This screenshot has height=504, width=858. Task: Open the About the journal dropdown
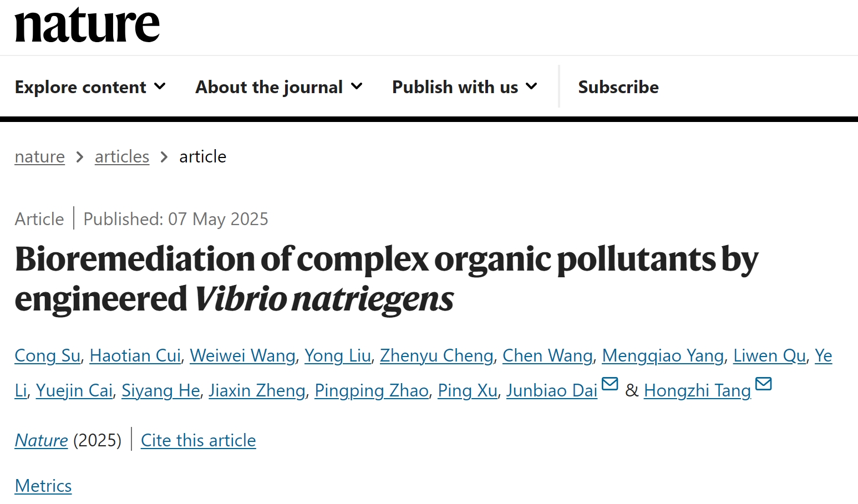click(278, 87)
